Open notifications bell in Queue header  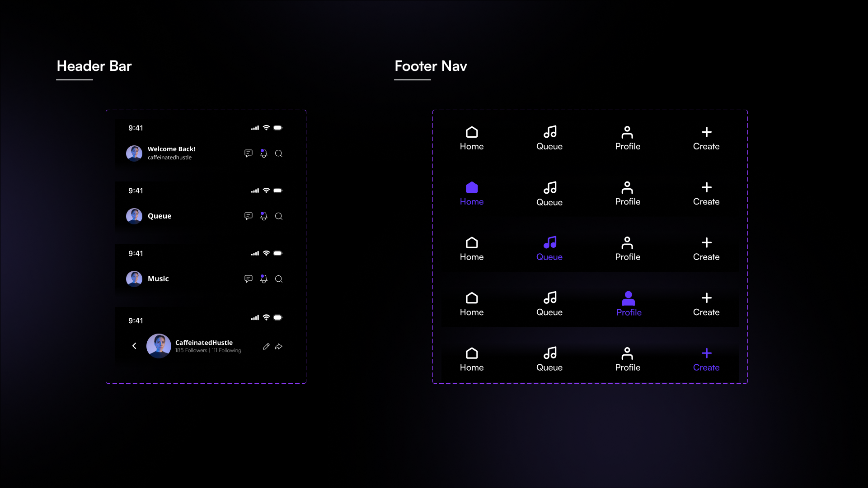pyautogui.click(x=264, y=216)
